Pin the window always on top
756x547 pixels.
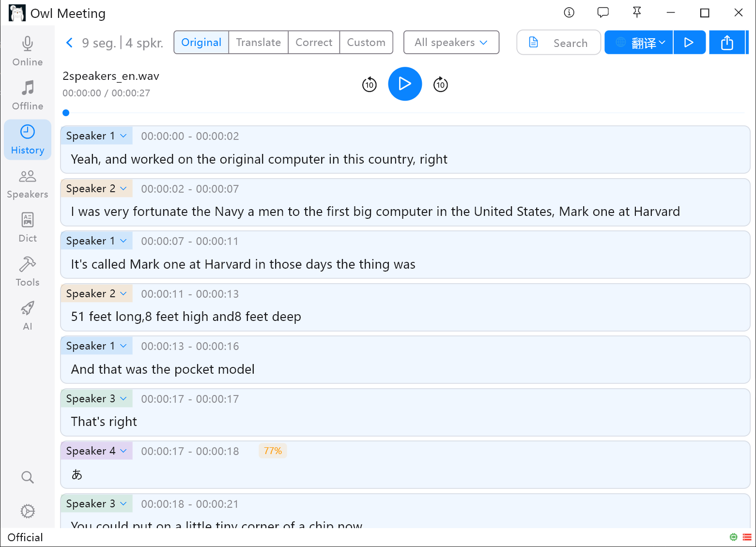(x=636, y=13)
